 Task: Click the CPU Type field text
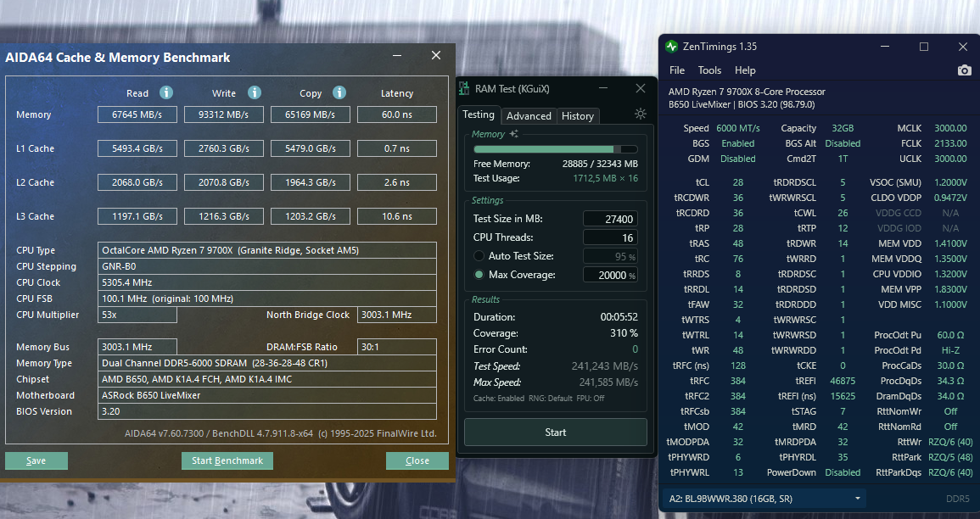(267, 250)
